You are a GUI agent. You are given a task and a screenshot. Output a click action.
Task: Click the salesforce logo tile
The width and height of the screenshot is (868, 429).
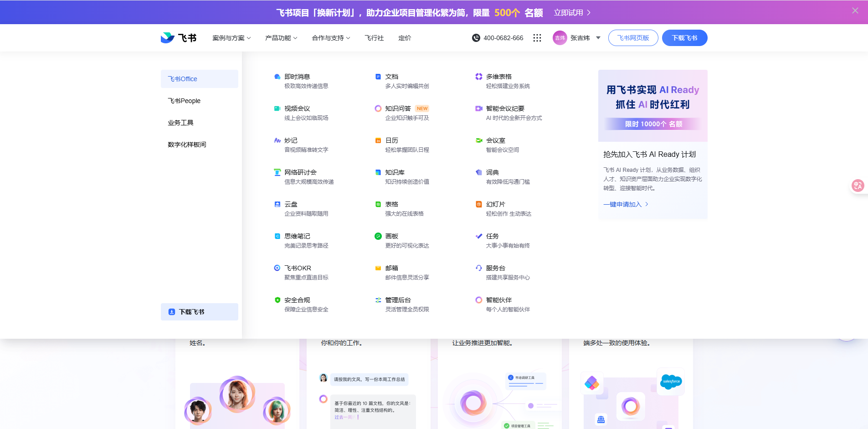[x=671, y=381]
